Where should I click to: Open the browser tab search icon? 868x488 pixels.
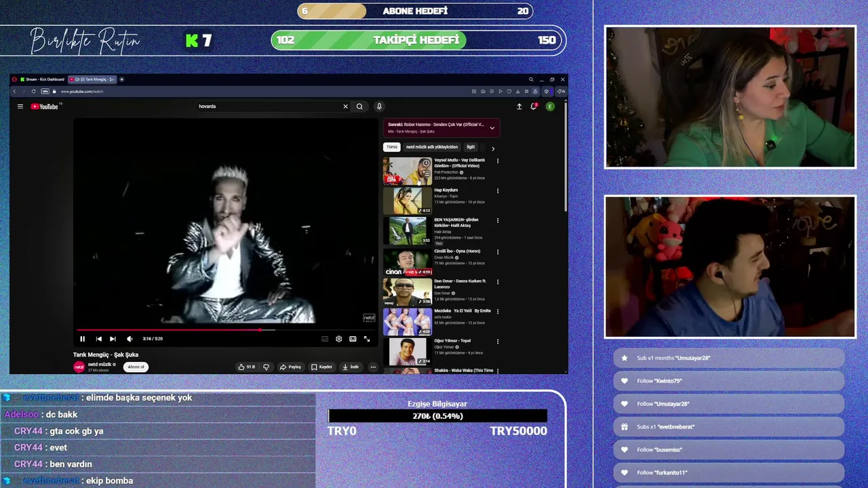coord(531,79)
